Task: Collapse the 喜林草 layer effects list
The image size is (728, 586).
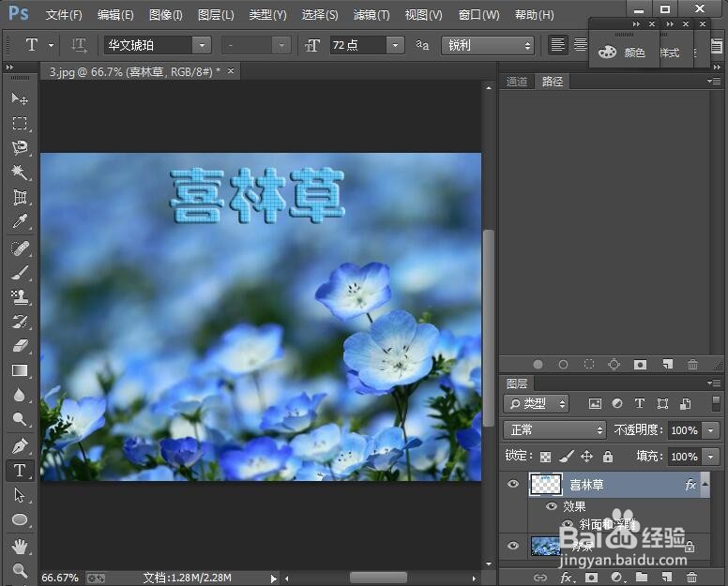Action: [x=705, y=484]
